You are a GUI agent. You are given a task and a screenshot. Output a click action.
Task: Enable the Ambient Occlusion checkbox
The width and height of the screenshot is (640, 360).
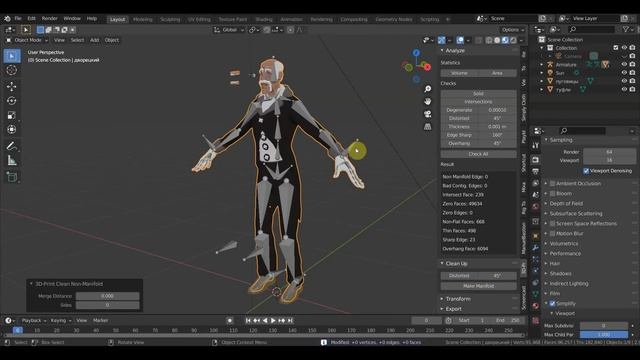(552, 184)
